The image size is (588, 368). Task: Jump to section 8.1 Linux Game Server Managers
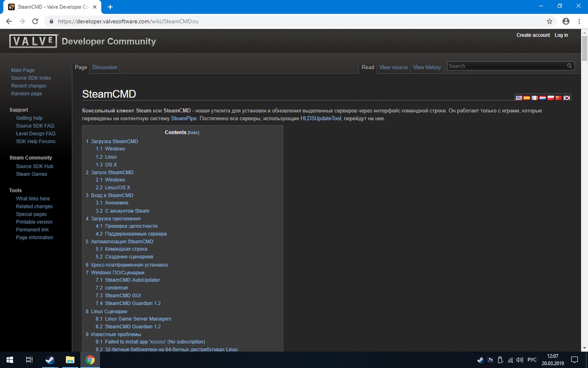(x=134, y=319)
